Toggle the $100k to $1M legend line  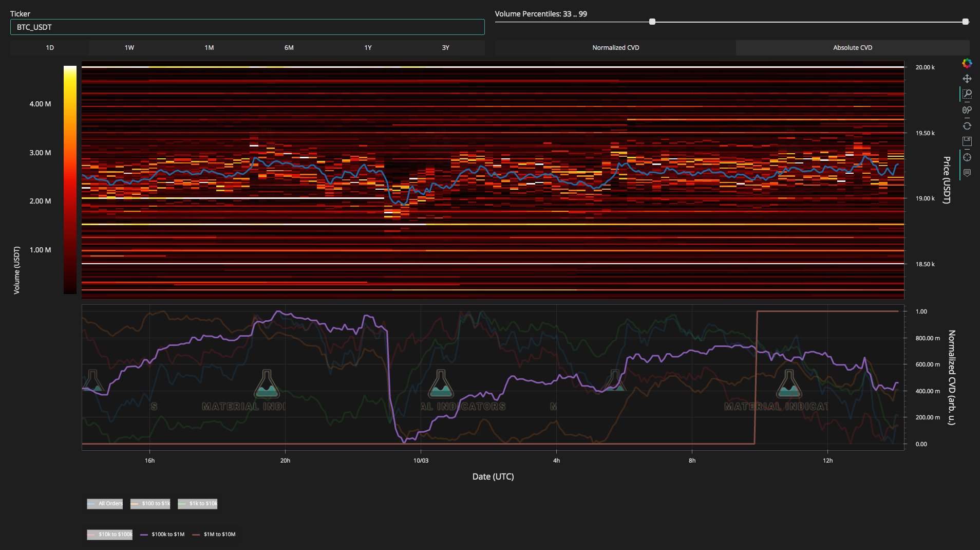[x=162, y=534]
